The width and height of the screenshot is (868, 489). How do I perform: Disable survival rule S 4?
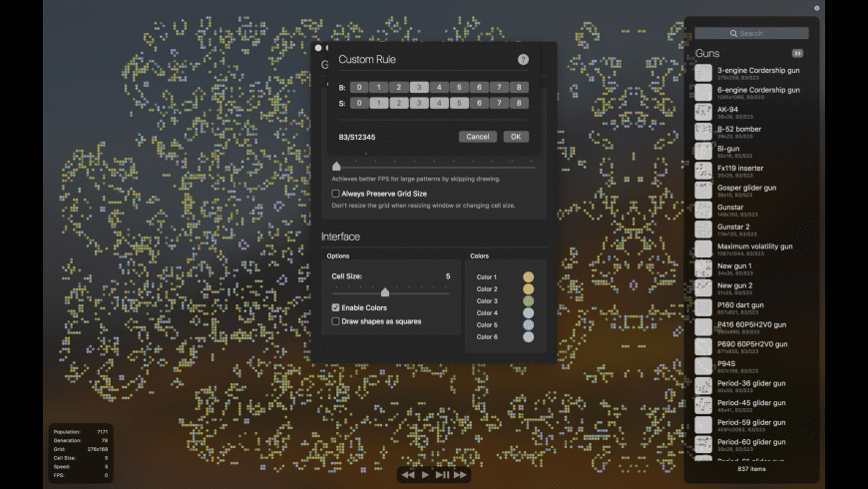pyautogui.click(x=439, y=103)
